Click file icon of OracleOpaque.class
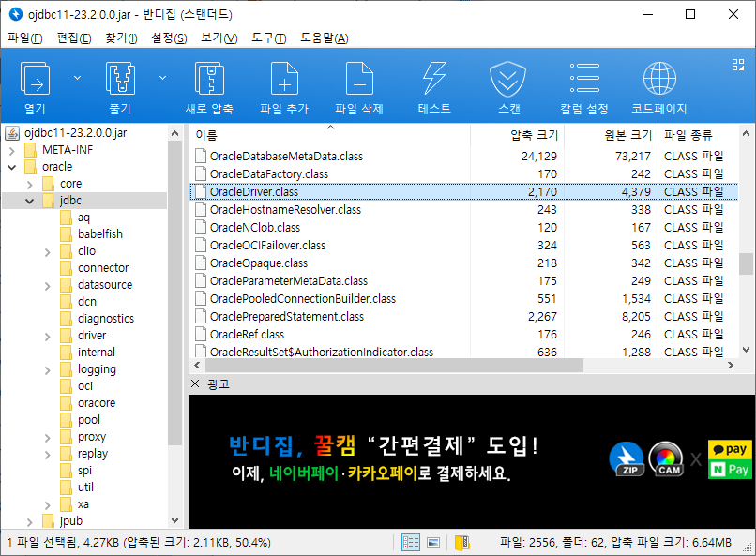756x556 pixels. [x=201, y=263]
